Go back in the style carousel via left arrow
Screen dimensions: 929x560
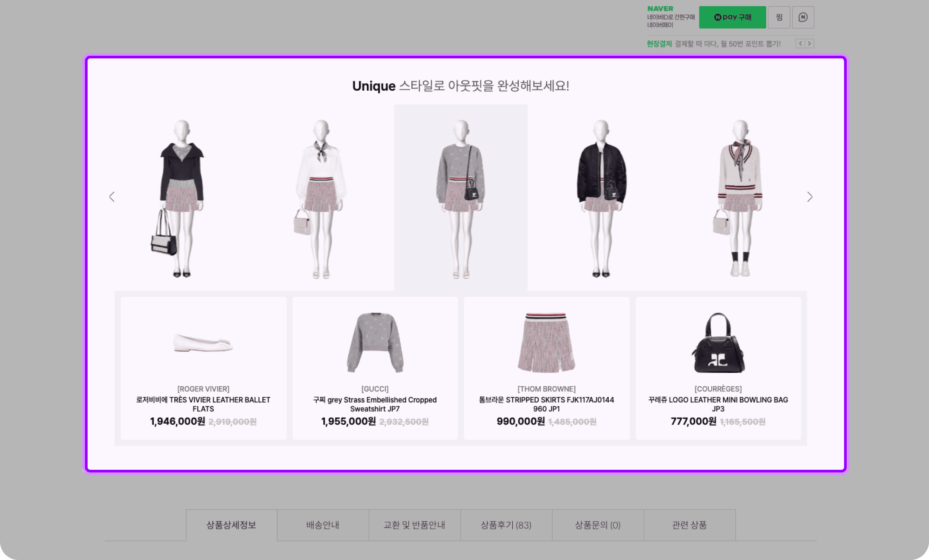tap(112, 197)
